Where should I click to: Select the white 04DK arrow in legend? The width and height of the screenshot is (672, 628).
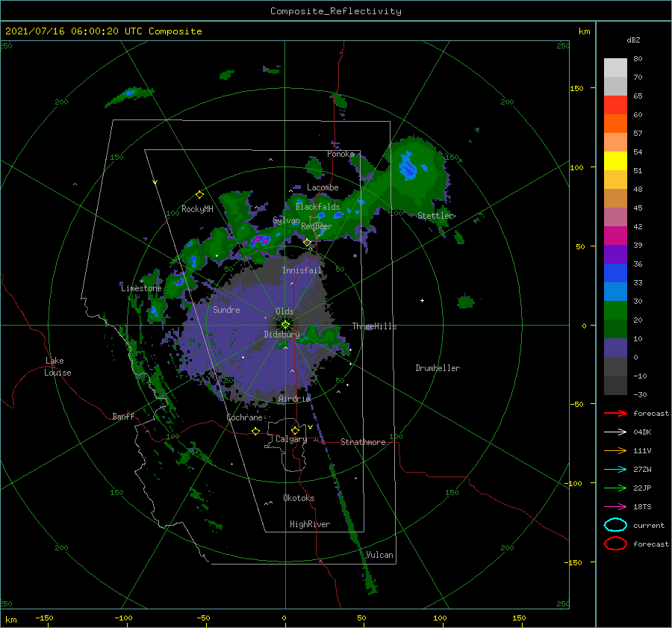point(615,432)
